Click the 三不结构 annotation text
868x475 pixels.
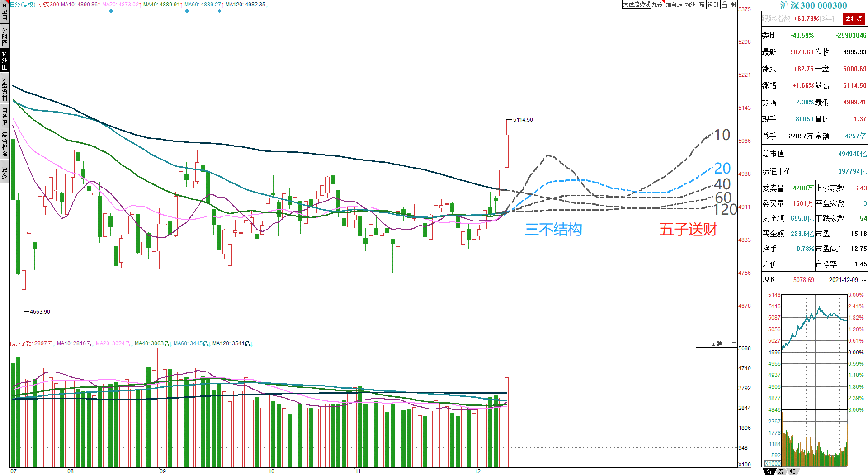(x=553, y=229)
